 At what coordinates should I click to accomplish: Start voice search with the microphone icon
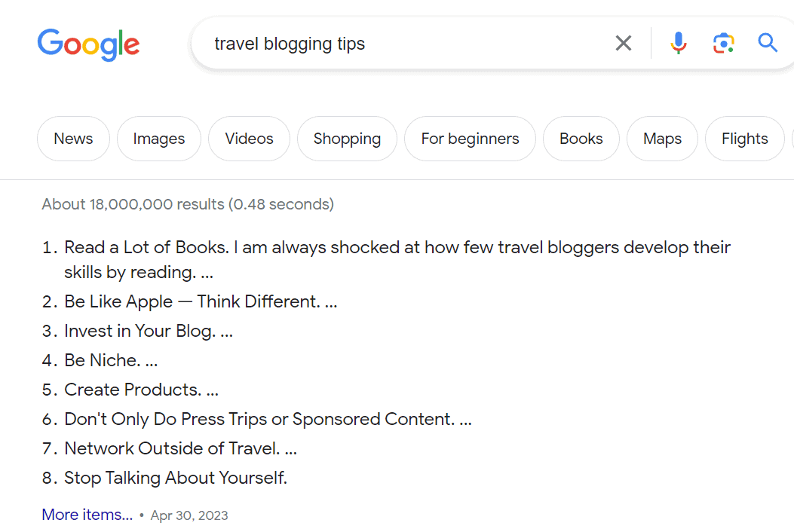(x=678, y=44)
